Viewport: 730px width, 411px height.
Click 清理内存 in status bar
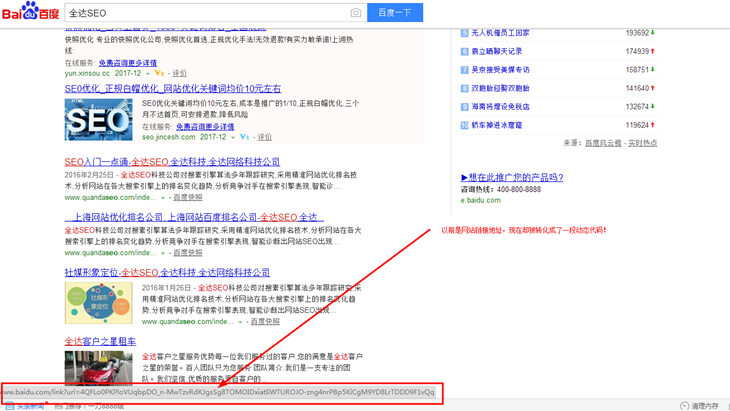pyautogui.click(x=704, y=406)
